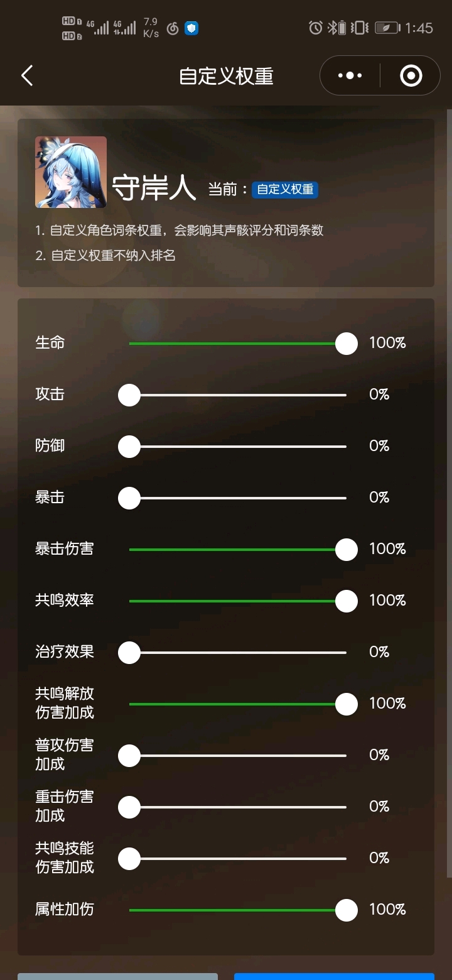Close mini program via circle target icon
Image resolution: width=452 pixels, height=980 pixels.
[x=411, y=76]
